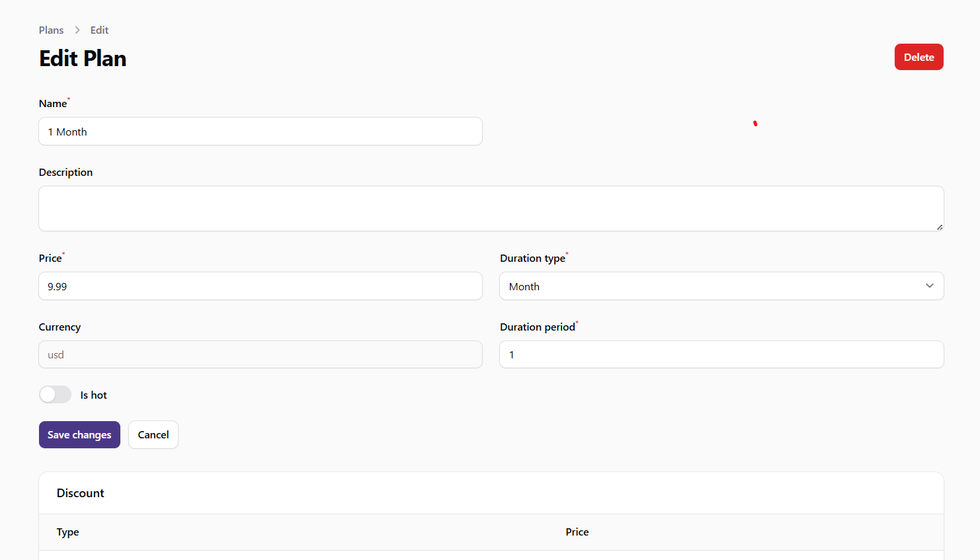Screen dimensions: 980x560
Task: Open the Duration type dropdown
Action: point(721,286)
